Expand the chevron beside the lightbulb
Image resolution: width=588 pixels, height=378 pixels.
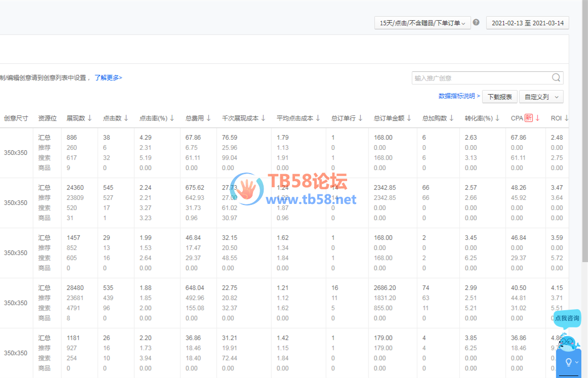tap(577, 362)
